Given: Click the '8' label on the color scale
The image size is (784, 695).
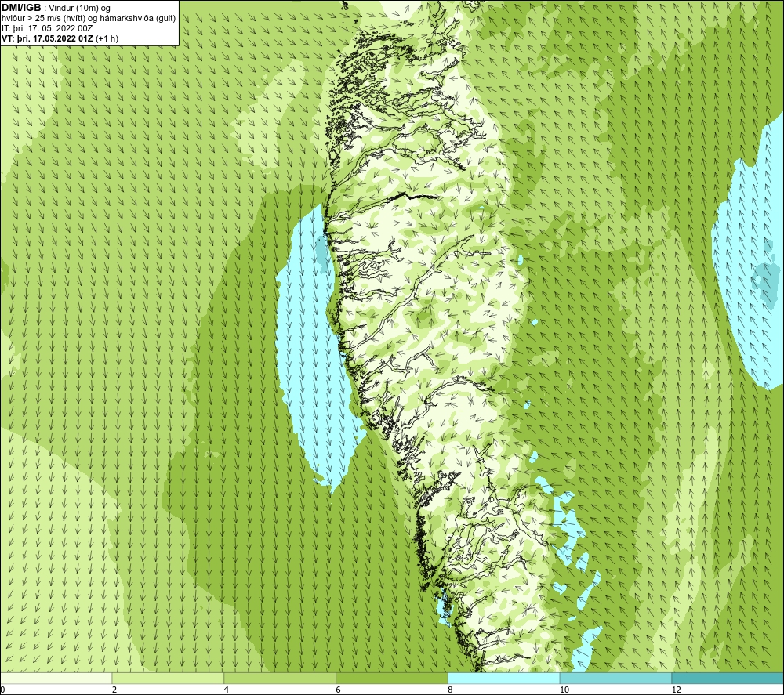Looking at the screenshot, I should coord(450,690).
